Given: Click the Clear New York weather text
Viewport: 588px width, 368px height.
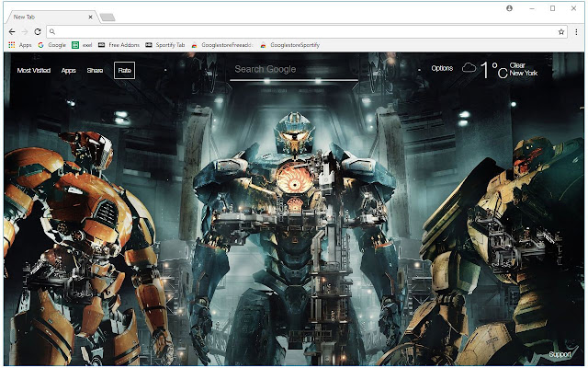Looking at the screenshot, I should coord(523,69).
